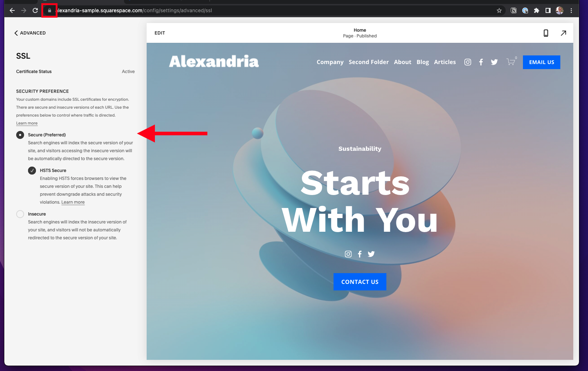Click the EMAIL US button
Image resolution: width=588 pixels, height=371 pixels.
(541, 62)
